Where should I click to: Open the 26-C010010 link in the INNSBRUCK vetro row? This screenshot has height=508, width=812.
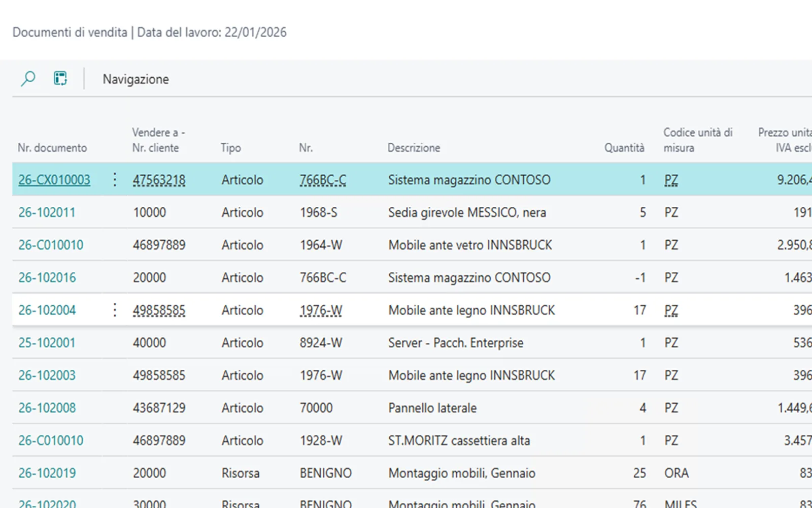click(x=51, y=245)
